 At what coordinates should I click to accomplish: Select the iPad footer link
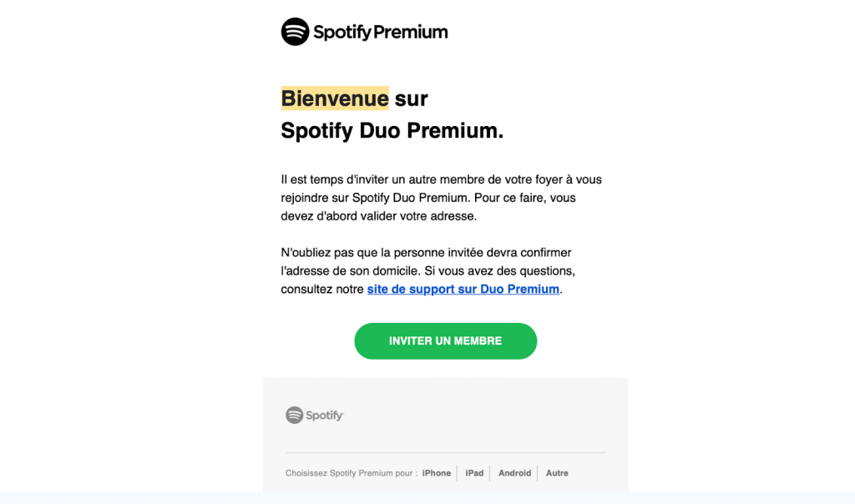(474, 473)
